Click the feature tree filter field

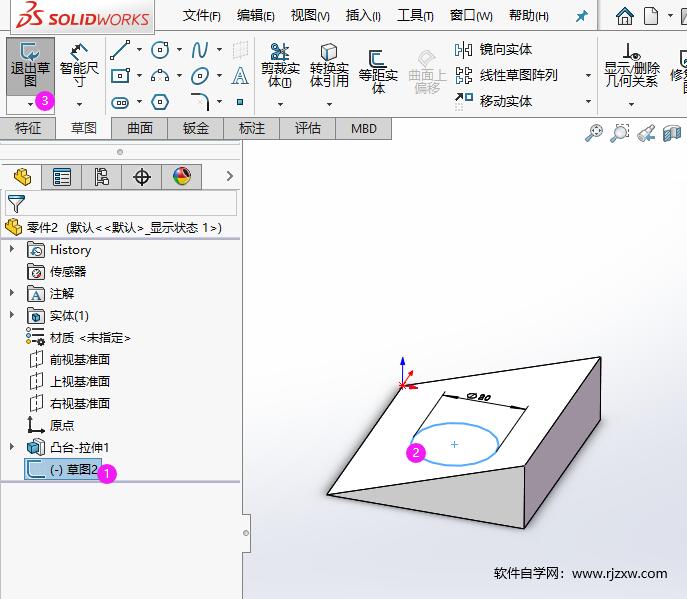coord(120,203)
